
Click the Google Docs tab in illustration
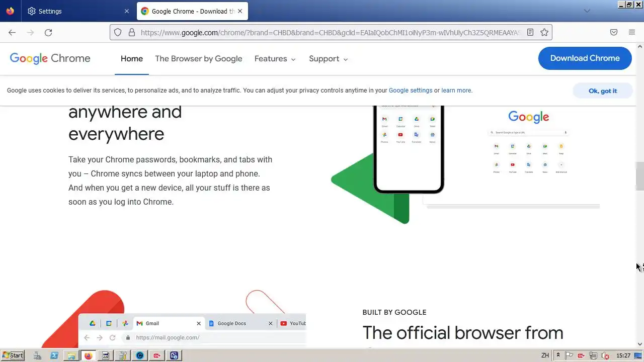click(x=240, y=323)
